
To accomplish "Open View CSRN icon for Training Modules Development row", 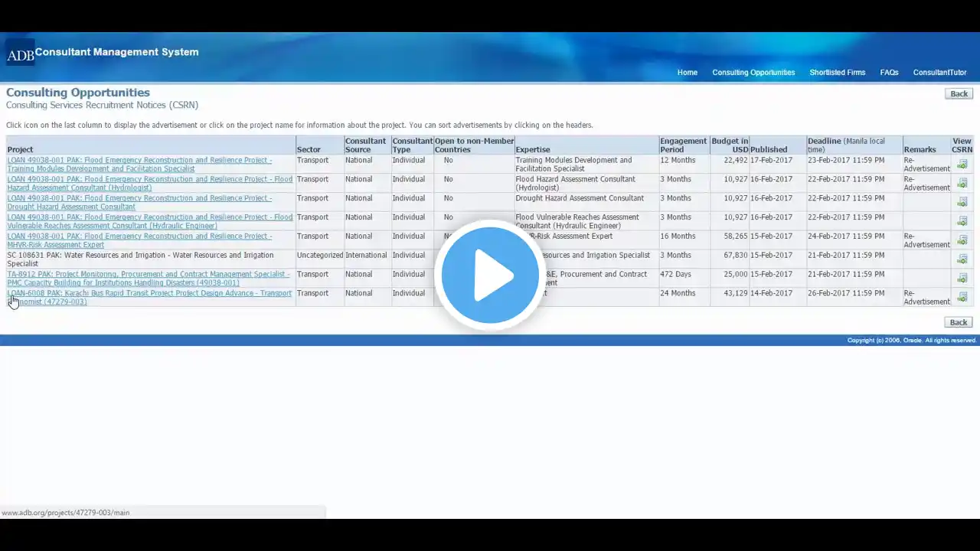I will click(962, 165).
